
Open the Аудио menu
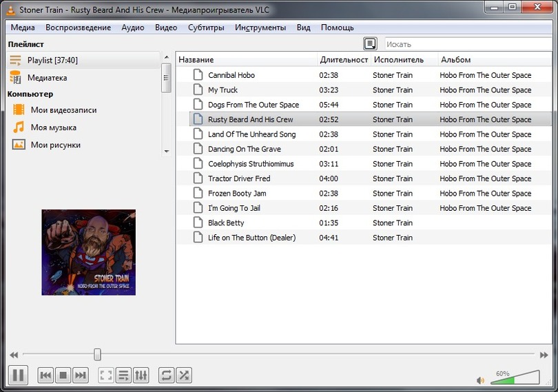point(133,28)
